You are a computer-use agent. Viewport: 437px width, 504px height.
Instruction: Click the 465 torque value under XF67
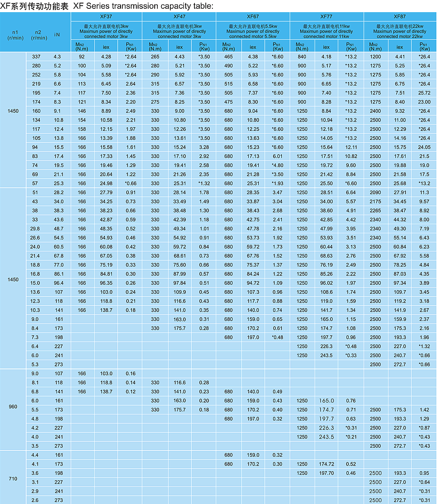229,56
